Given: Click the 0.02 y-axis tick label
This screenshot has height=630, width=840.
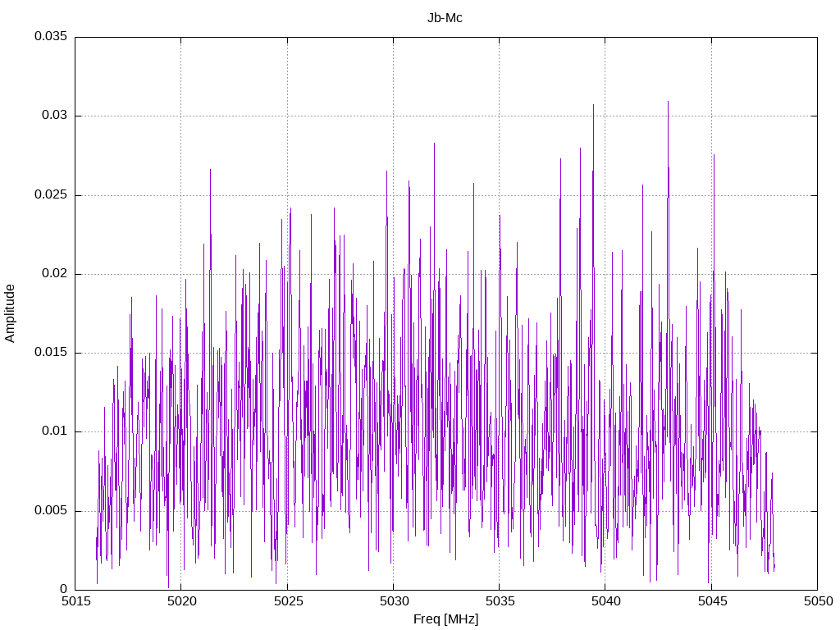Looking at the screenshot, I should (x=55, y=273).
